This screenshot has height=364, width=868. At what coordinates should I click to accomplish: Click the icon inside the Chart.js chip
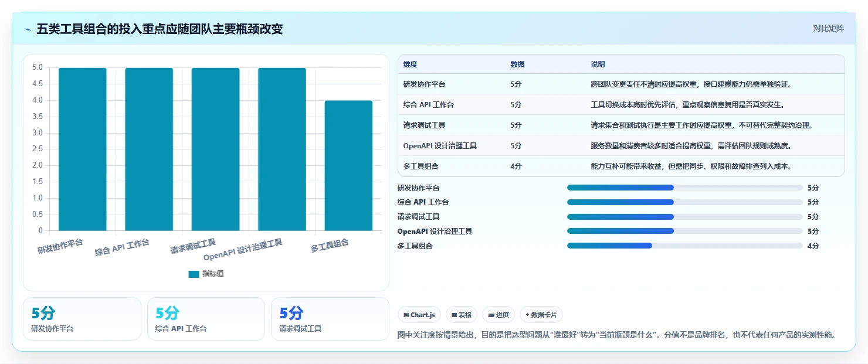click(x=406, y=315)
